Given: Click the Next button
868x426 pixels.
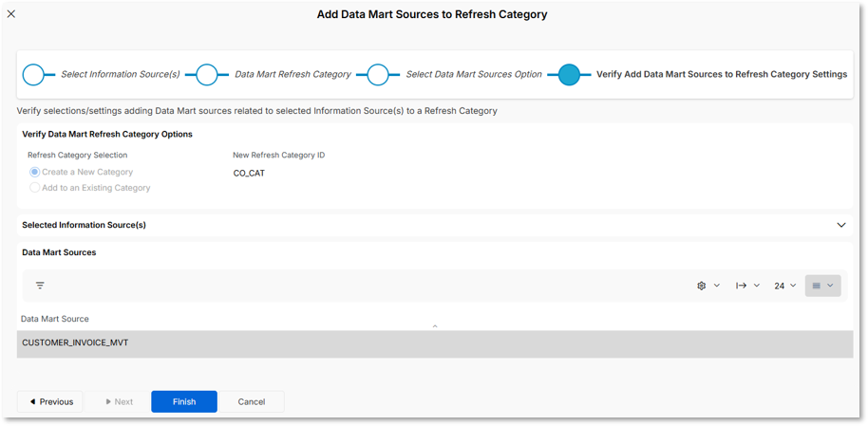Looking at the screenshot, I should [118, 401].
